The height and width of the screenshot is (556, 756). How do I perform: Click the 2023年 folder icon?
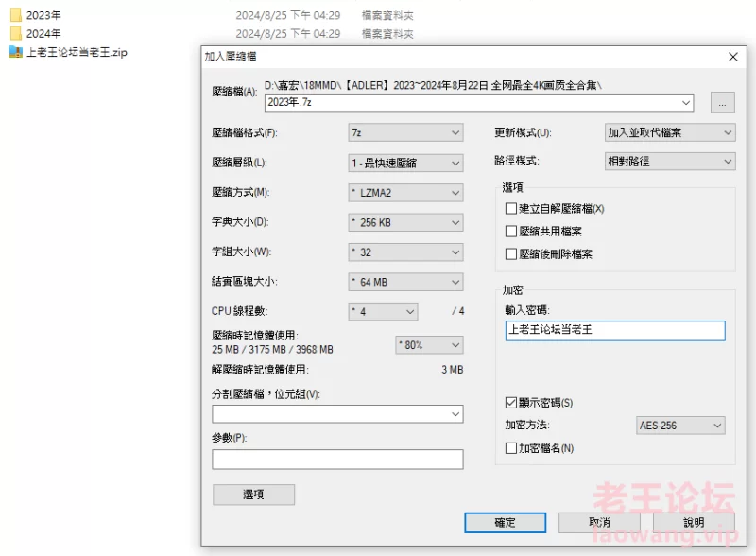[15, 15]
